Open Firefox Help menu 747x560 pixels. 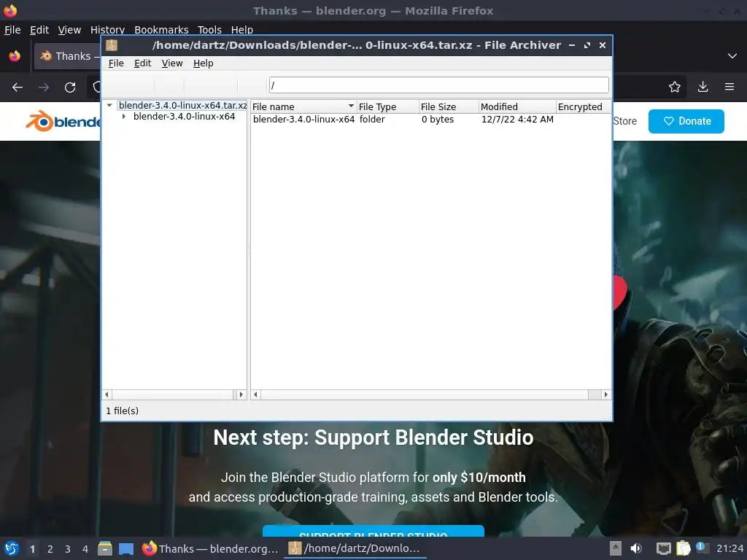[242, 29]
